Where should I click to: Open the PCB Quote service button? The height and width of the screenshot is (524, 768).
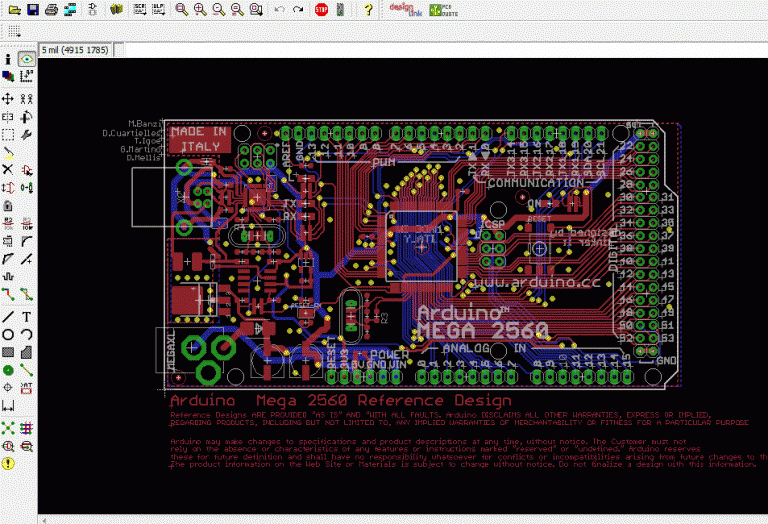click(444, 10)
